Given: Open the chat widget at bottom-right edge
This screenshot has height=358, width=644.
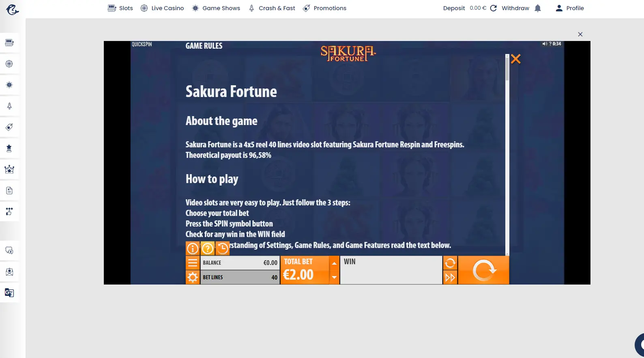Looking at the screenshot, I should (x=640, y=345).
